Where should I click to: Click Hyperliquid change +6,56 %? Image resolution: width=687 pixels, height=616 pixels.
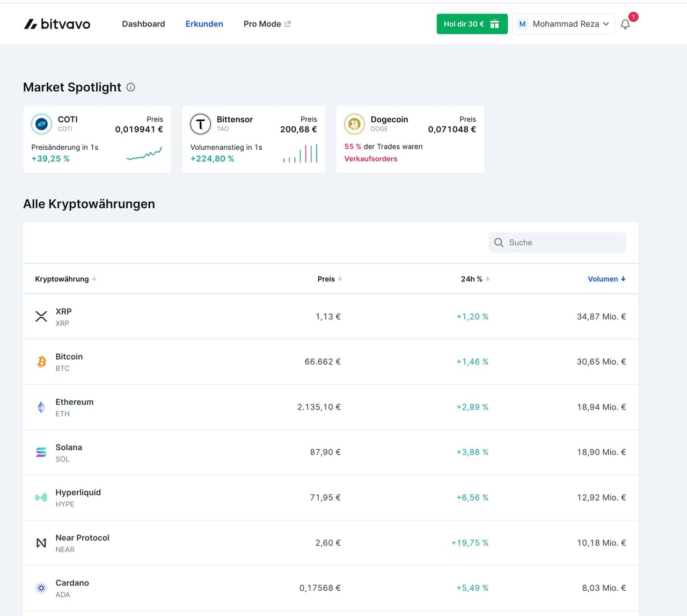click(472, 497)
